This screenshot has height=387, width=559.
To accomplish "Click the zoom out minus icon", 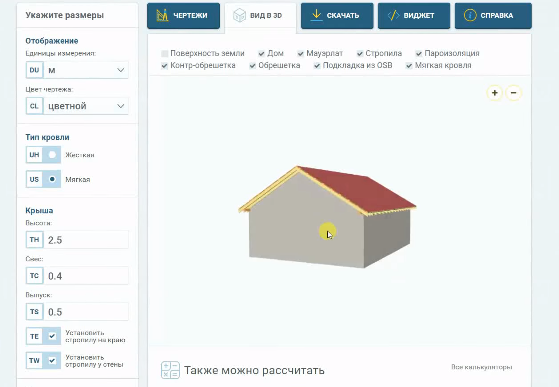I will 513,93.
